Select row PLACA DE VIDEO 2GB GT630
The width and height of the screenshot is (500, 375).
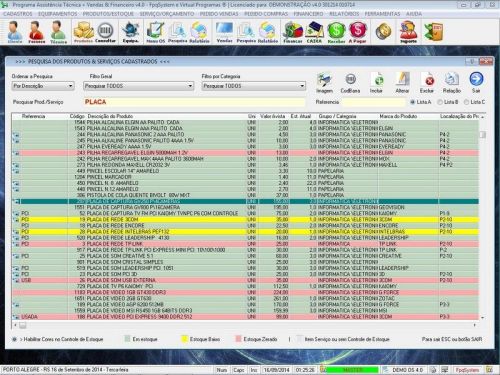(x=245, y=299)
